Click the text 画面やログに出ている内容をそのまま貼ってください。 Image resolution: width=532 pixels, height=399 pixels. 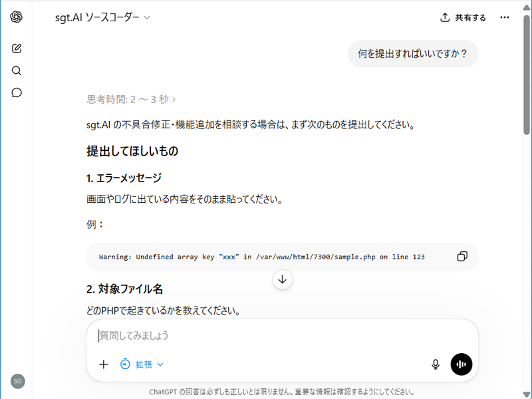[x=185, y=199]
